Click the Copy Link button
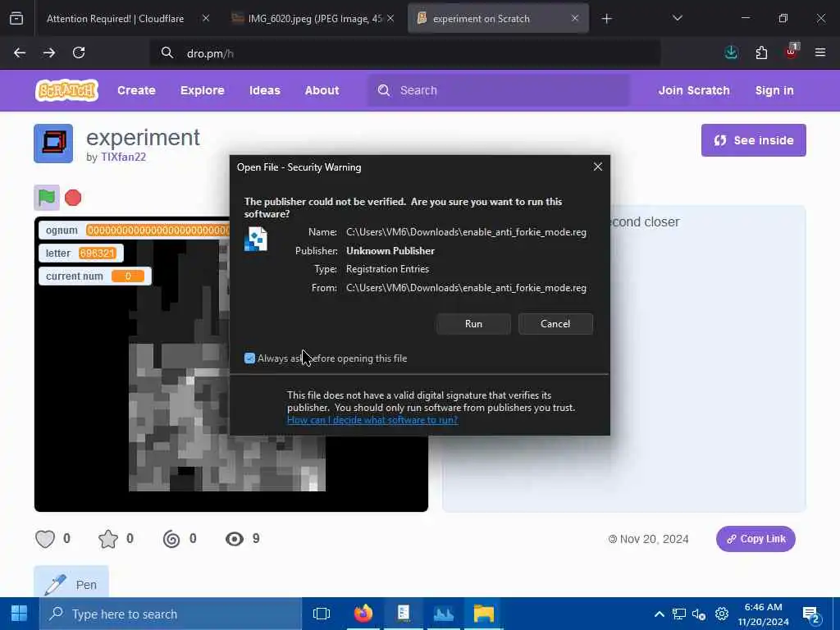 [x=756, y=539]
